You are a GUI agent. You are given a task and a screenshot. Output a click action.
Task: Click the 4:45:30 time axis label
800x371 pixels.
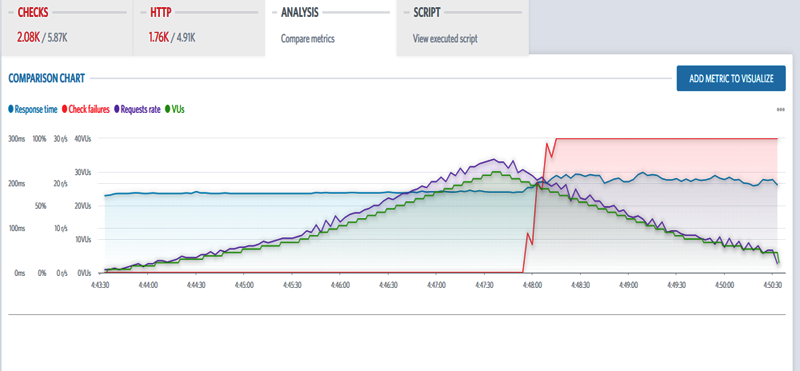(x=292, y=285)
